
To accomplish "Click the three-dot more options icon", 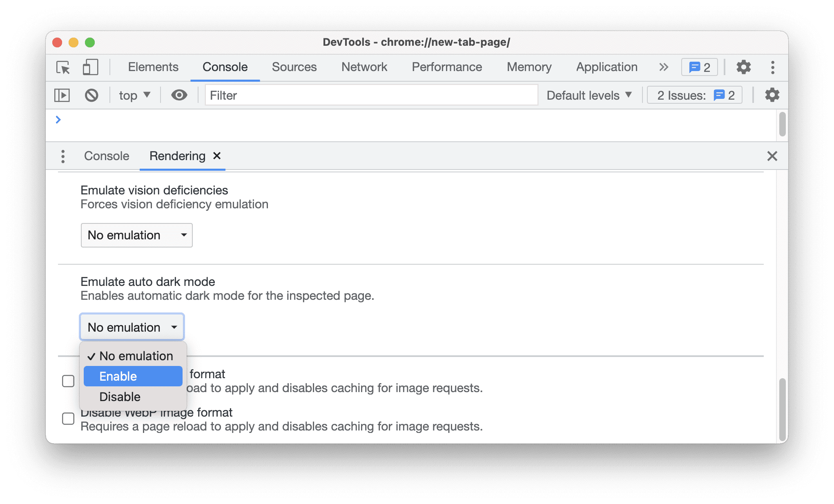I will pos(772,67).
